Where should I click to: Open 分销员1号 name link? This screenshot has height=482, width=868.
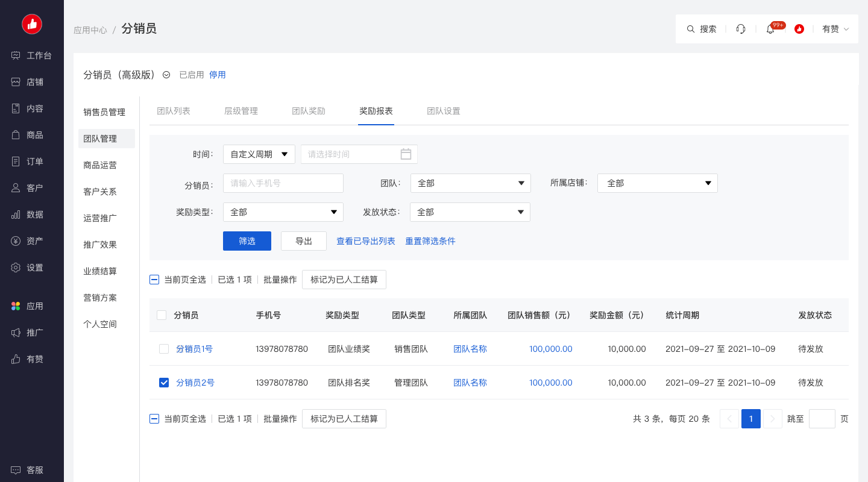pyautogui.click(x=194, y=349)
